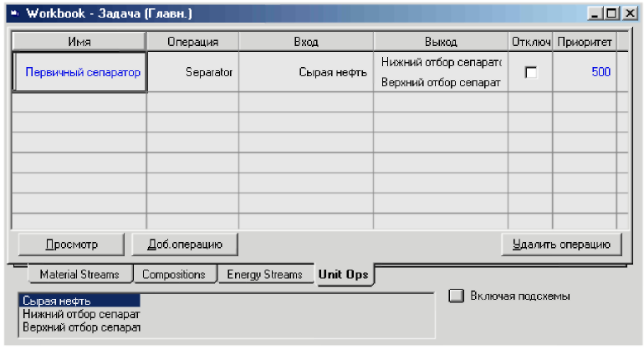Screen dimensions: 644x350
Task: Click the priority value 500
Action: [x=601, y=73]
